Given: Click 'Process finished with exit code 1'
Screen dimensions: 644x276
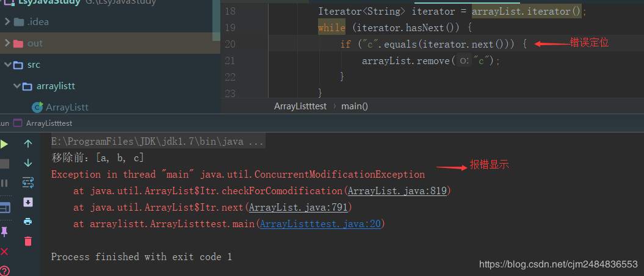Looking at the screenshot, I should pyautogui.click(x=141, y=257).
